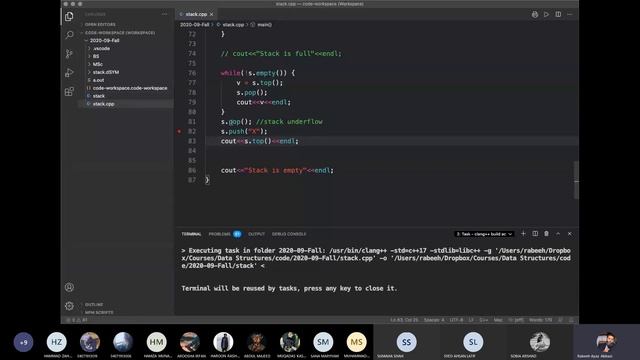Select the SM participant avatar

point(323,342)
